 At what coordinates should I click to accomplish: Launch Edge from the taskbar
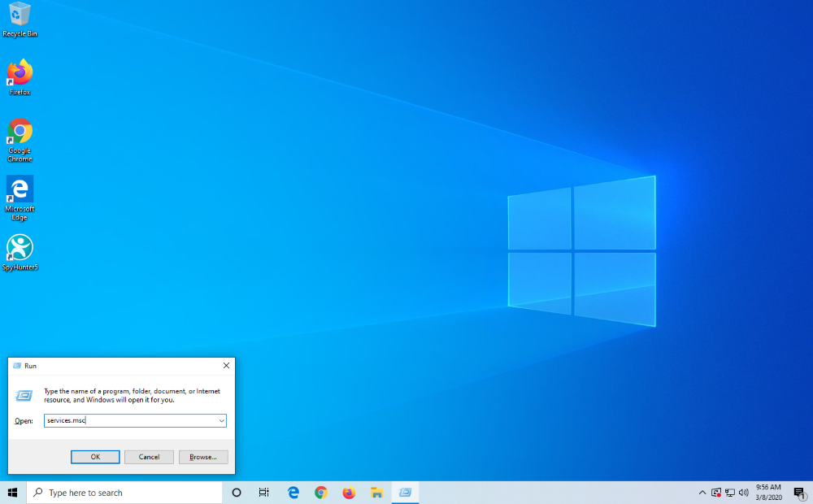(x=293, y=493)
